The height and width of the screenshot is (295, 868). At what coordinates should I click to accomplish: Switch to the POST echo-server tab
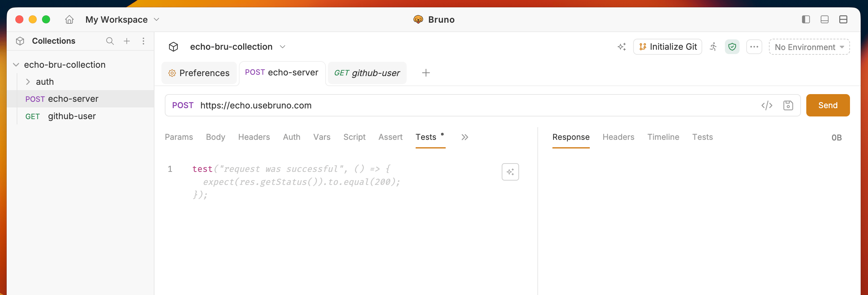282,73
